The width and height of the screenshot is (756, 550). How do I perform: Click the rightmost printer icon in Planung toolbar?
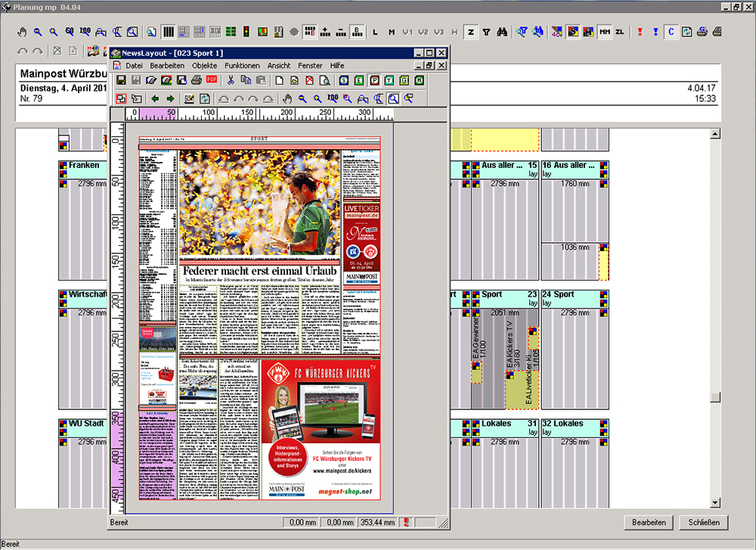(717, 32)
